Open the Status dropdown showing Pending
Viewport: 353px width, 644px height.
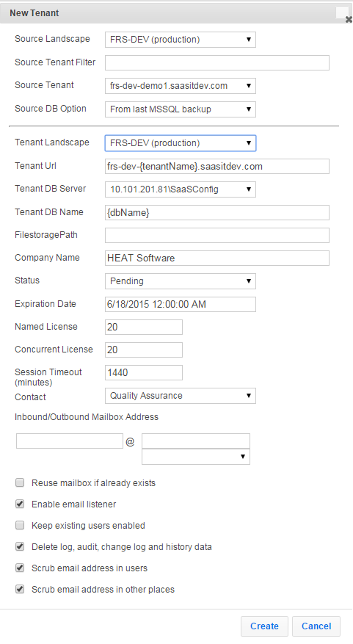[x=181, y=281]
